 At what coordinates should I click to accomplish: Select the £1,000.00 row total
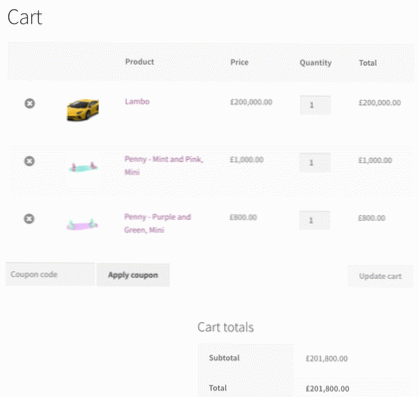375,160
